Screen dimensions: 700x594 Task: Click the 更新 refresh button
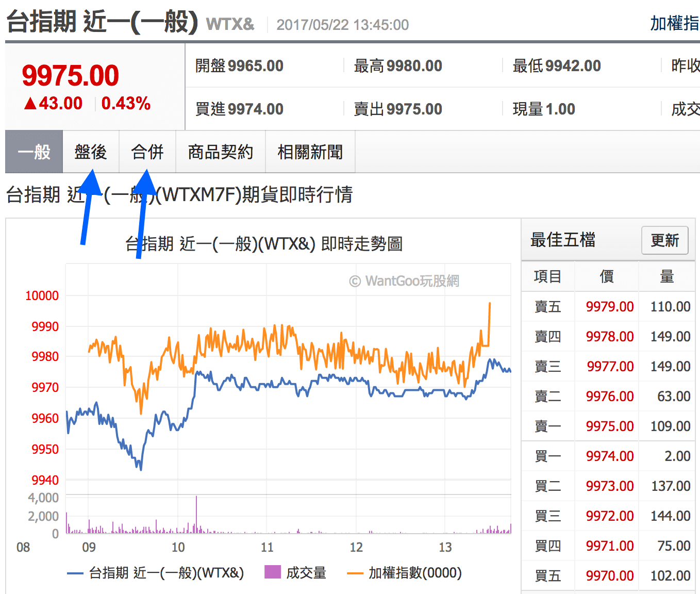[665, 240]
